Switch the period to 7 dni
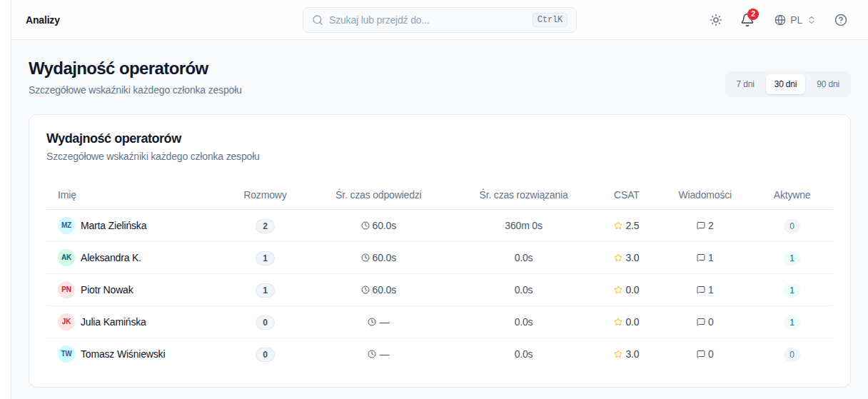 coord(745,84)
